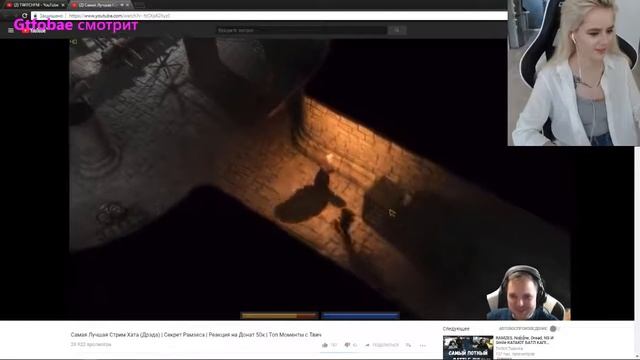640x360 pixels.
Task: Click the YouTube search magnifier button
Action: 397,30
